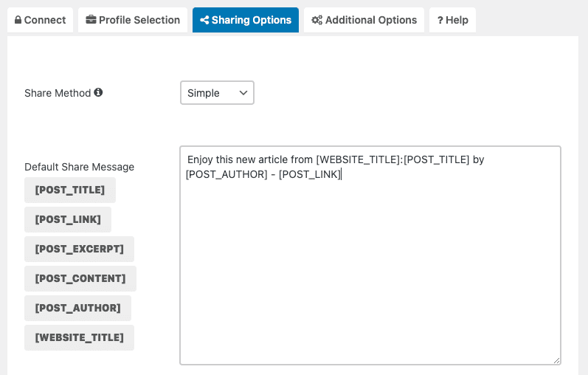
Task: Click inside the Default Share Message textarea
Action: point(370,266)
